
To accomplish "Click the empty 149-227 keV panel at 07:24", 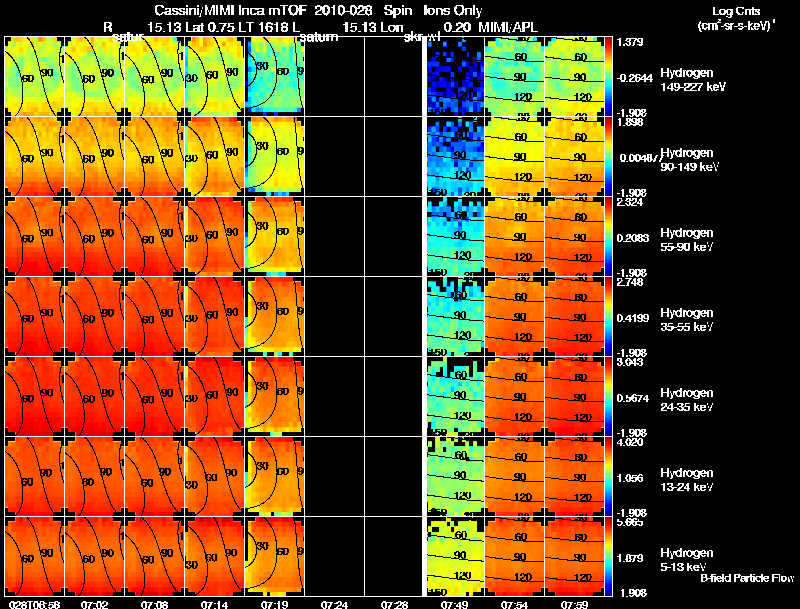I will (335, 76).
